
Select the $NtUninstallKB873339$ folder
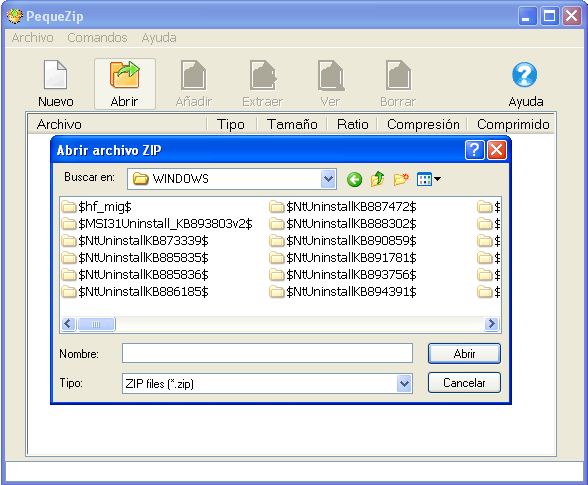(x=135, y=241)
